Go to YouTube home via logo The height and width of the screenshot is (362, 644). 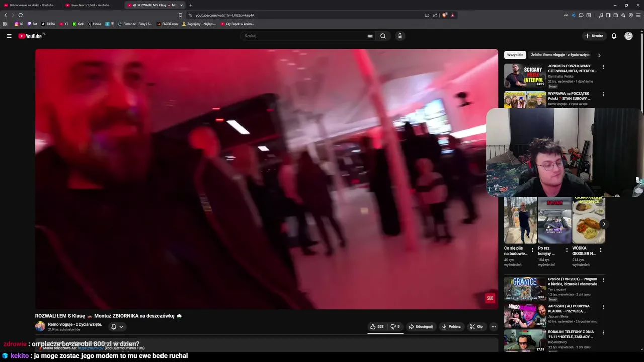point(31,36)
